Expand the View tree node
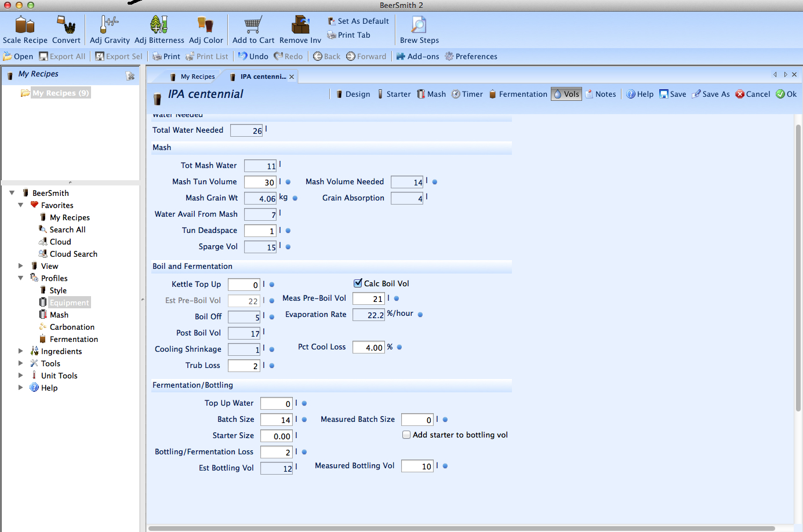Viewport: 803px width, 532px height. tap(21, 266)
